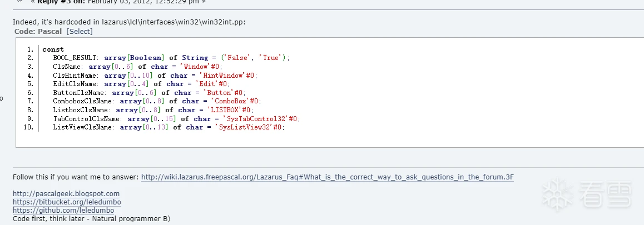Click the [Select] link above the code block
This screenshot has height=225, width=644.
click(80, 32)
